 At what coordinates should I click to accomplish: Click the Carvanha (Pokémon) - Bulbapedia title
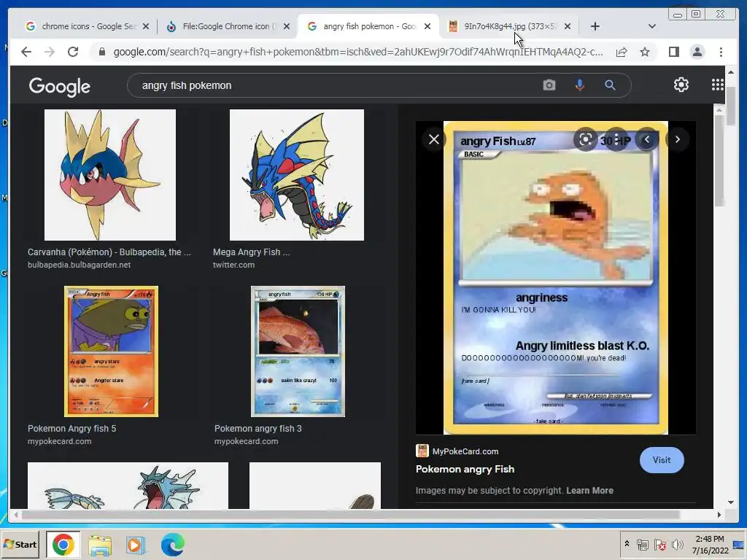click(x=109, y=252)
